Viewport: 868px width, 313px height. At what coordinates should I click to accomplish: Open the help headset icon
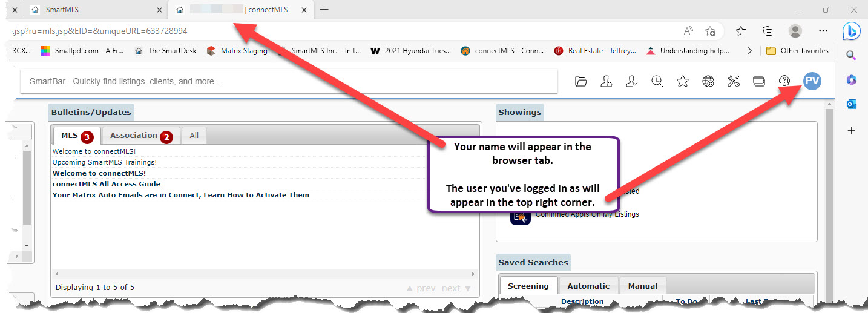tap(784, 81)
